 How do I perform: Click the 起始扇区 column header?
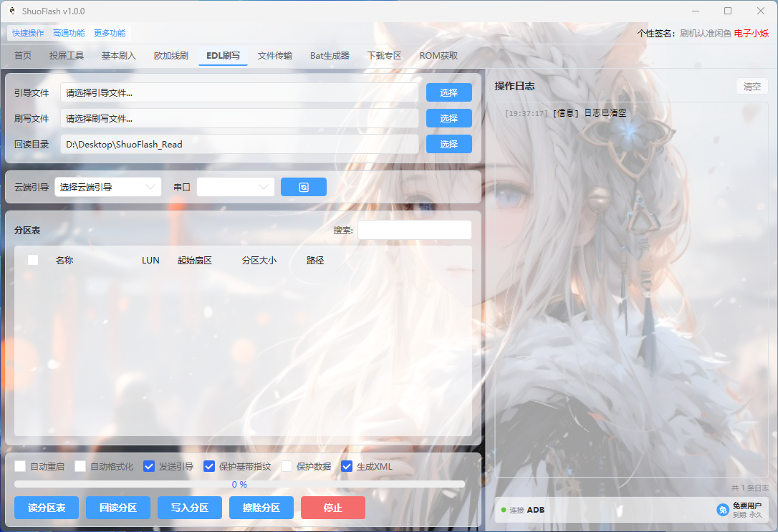(195, 261)
